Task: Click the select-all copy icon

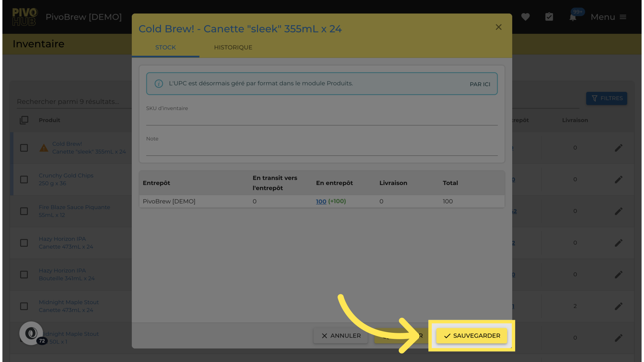Action: click(24, 120)
